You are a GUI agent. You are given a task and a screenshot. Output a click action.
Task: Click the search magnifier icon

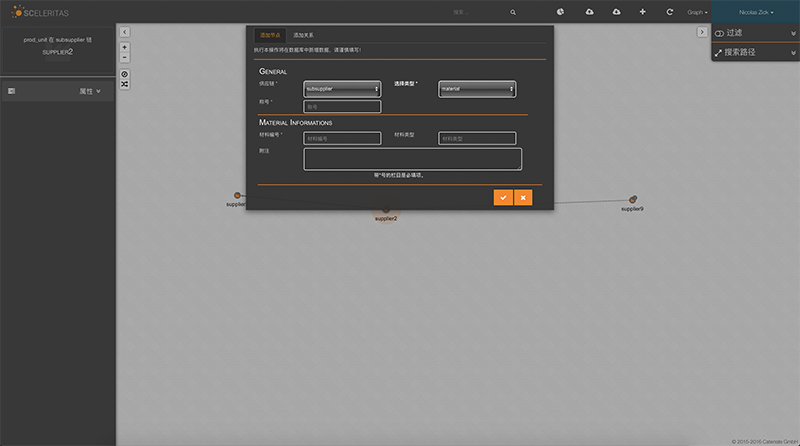tap(513, 12)
